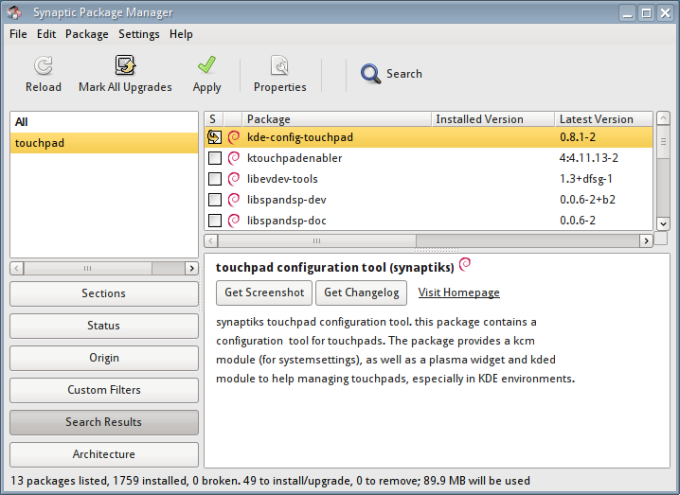The image size is (680, 495).
Task: Click Debian swirl icon beside ktouchpadenabler
Action: click(x=234, y=158)
